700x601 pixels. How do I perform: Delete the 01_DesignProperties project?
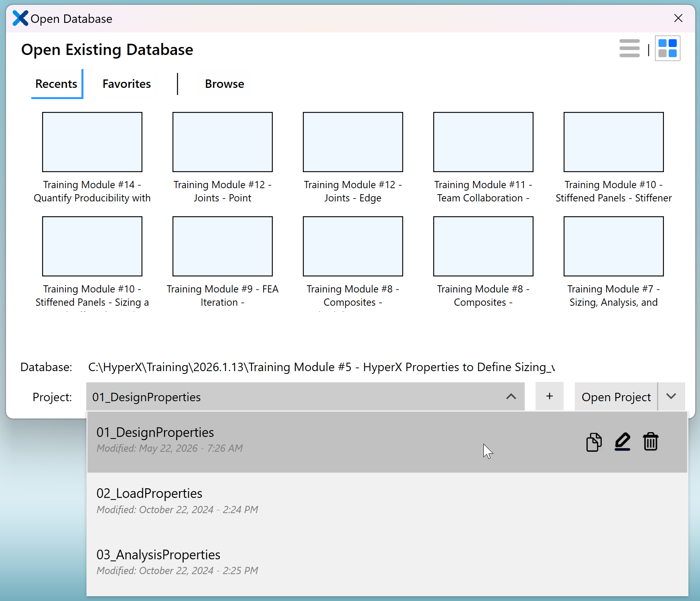pos(651,442)
